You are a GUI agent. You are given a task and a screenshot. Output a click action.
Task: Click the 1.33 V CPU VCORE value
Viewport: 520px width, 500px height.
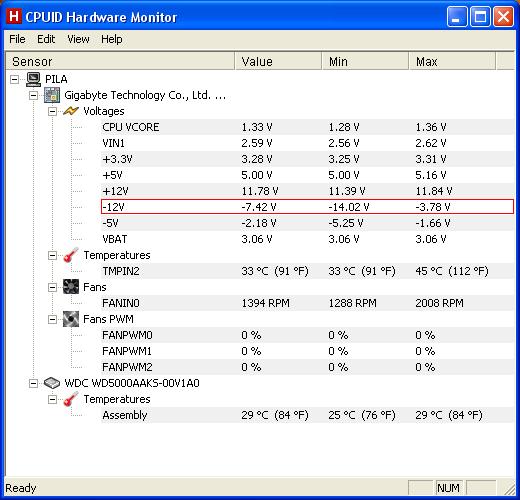coord(257,127)
